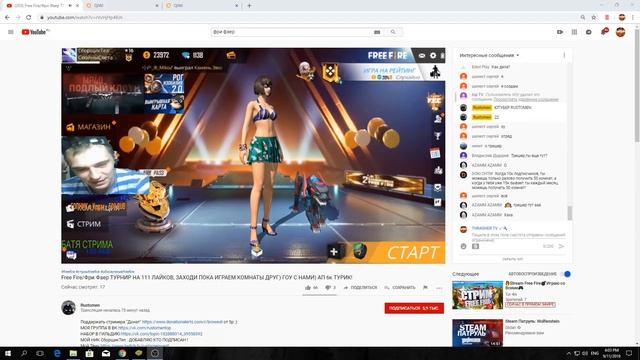Image resolution: width=640 pixels, height=360 pixels.
Task: Click the plus invite icon beside СТАРТ
Action: tap(333, 252)
